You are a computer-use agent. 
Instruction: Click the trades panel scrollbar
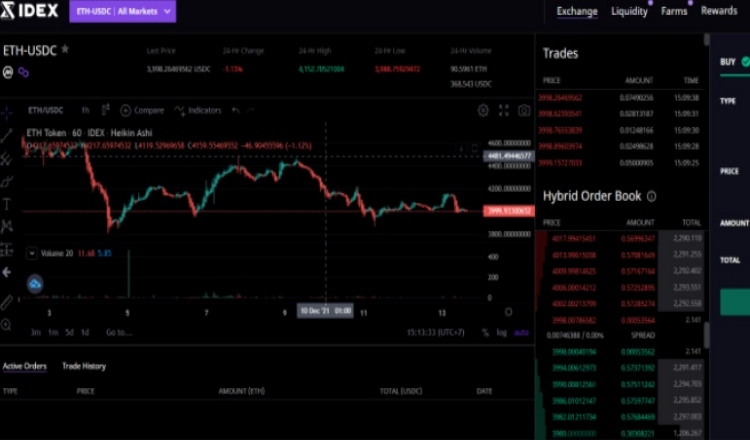(706, 40)
